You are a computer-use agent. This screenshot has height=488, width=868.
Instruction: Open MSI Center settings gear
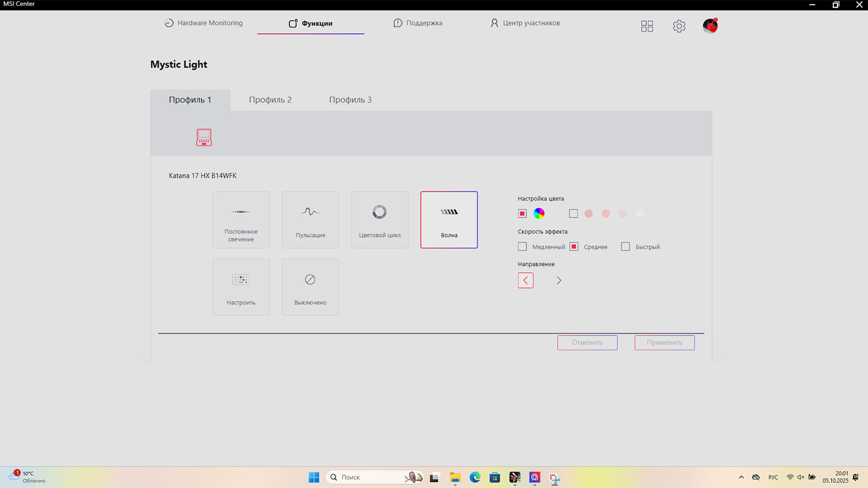pos(679,26)
